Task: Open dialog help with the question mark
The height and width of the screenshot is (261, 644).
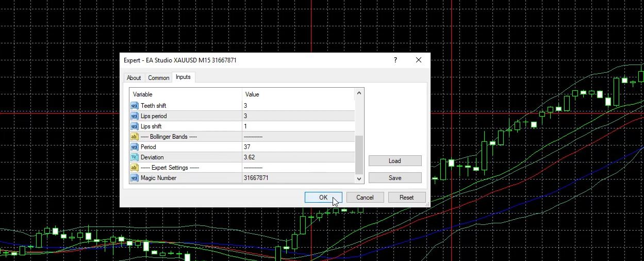Action: (395, 60)
